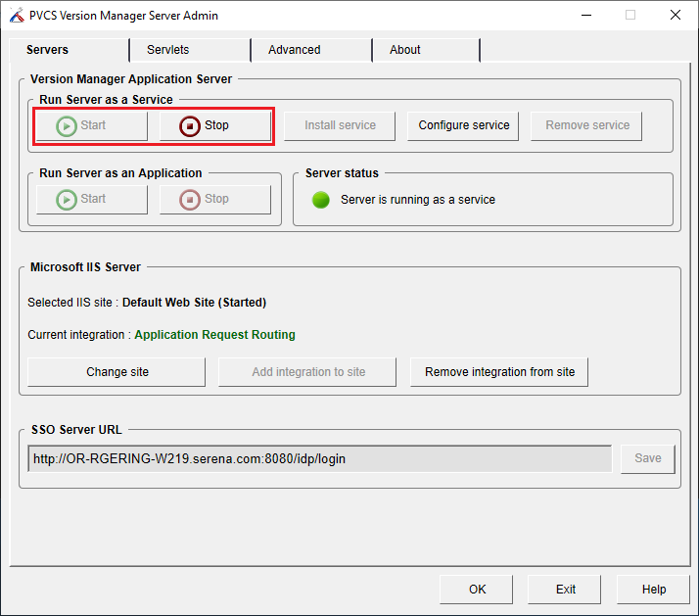The height and width of the screenshot is (616, 699).
Task: Click Add integration to site
Action: (x=307, y=372)
